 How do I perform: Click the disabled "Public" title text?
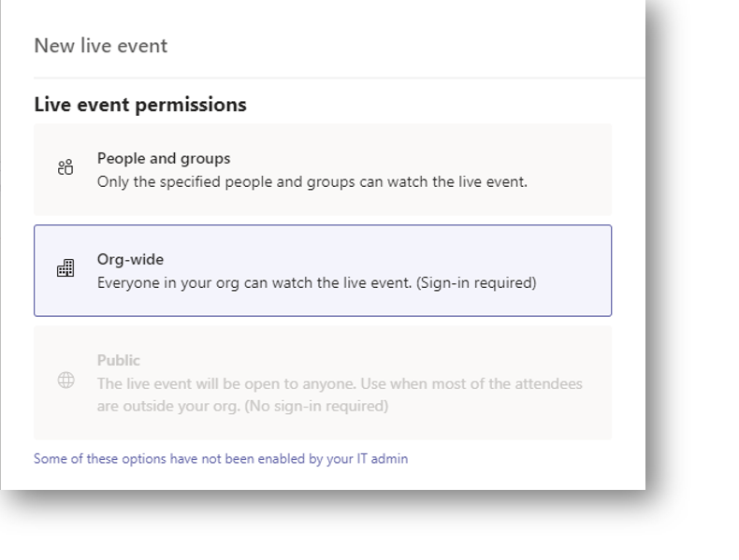click(x=119, y=360)
